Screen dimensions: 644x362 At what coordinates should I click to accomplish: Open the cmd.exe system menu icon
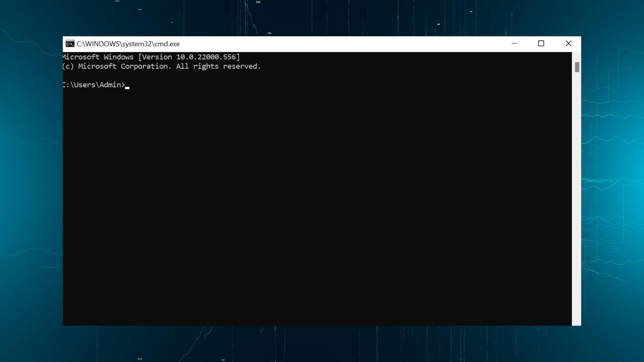70,44
